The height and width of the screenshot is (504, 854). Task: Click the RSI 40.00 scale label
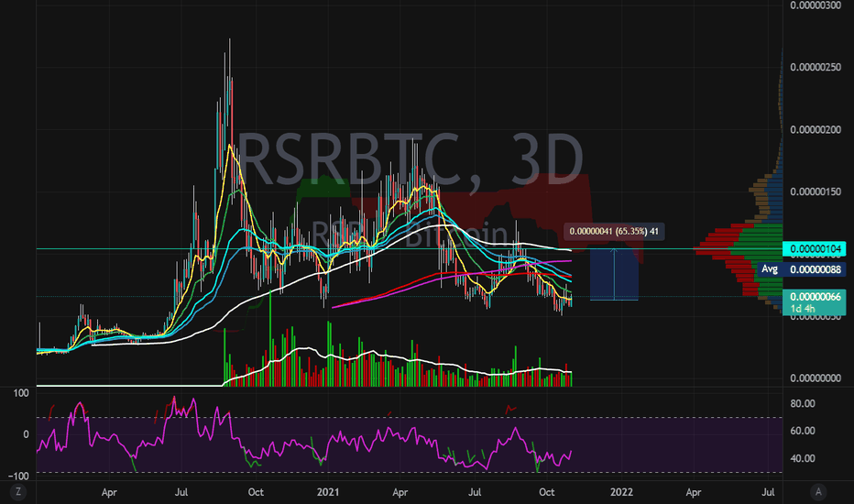pos(803,458)
